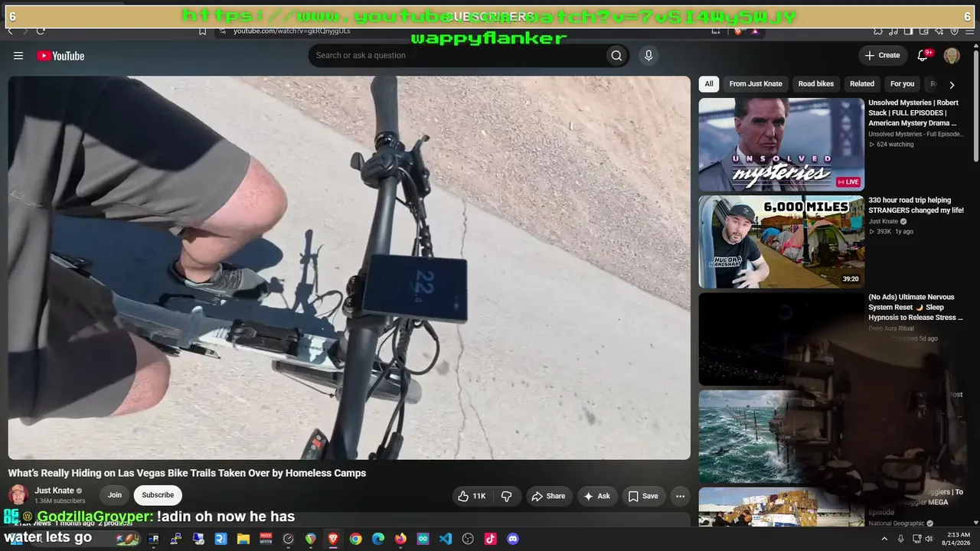This screenshot has width=980, height=551.
Task: Subscribe to Just Knate
Action: pos(158,495)
